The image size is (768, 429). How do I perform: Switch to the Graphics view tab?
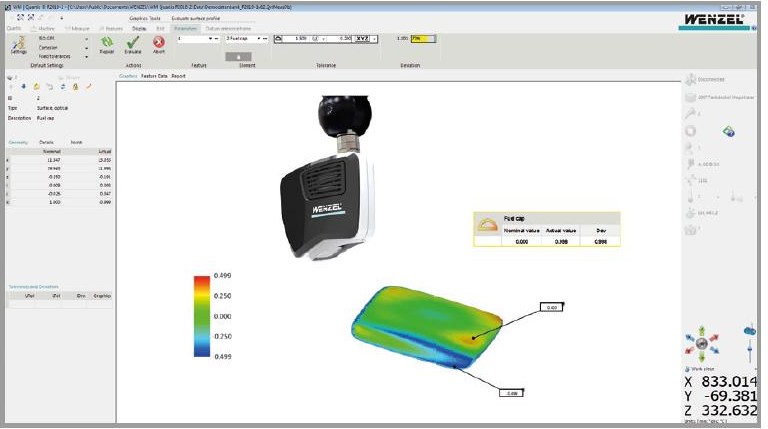point(128,76)
